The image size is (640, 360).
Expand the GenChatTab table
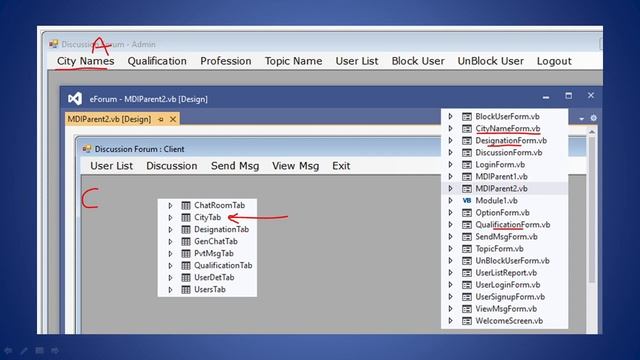171,242
